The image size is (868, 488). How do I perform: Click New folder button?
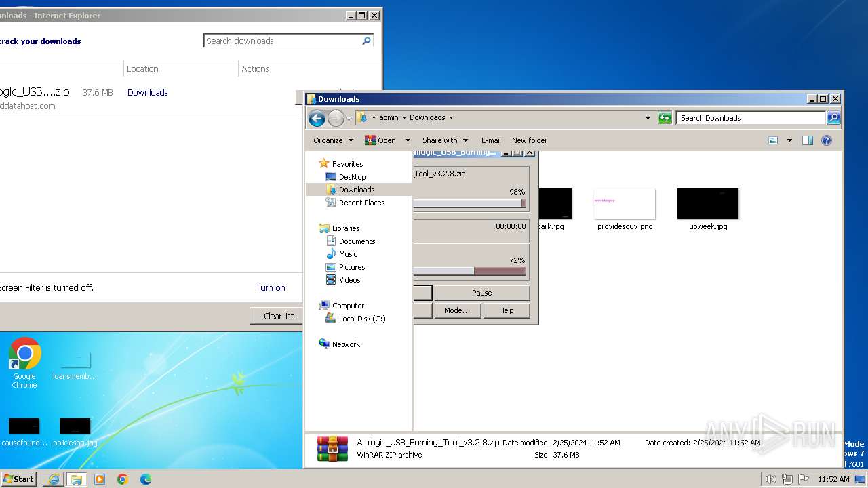point(530,140)
